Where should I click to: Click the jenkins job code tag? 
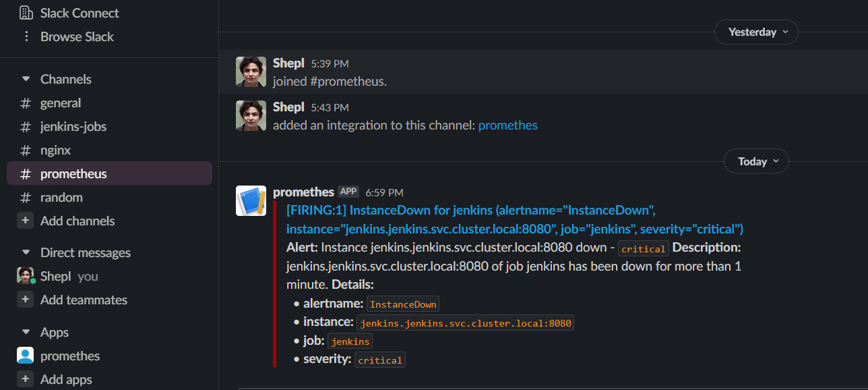coord(350,341)
